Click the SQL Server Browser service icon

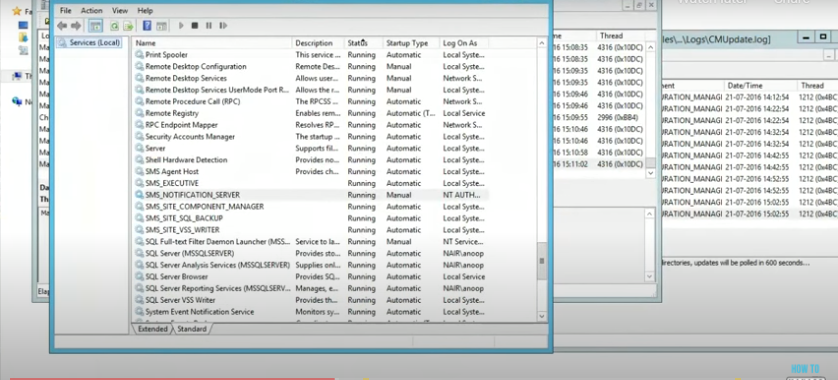coord(139,277)
